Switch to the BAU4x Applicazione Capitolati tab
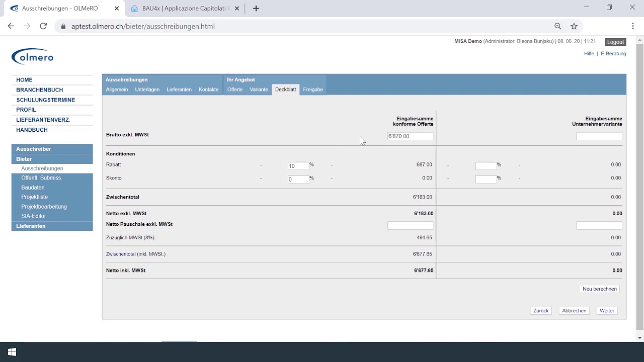644x362 pixels. (x=185, y=9)
